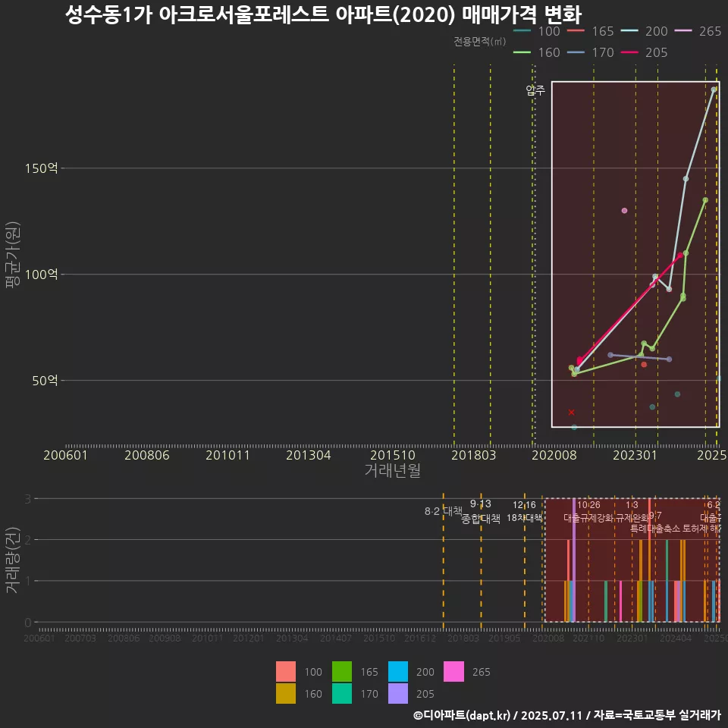The width and height of the screenshot is (728, 728).
Task: Click 201803 on the price chart x-axis
Action: click(473, 455)
